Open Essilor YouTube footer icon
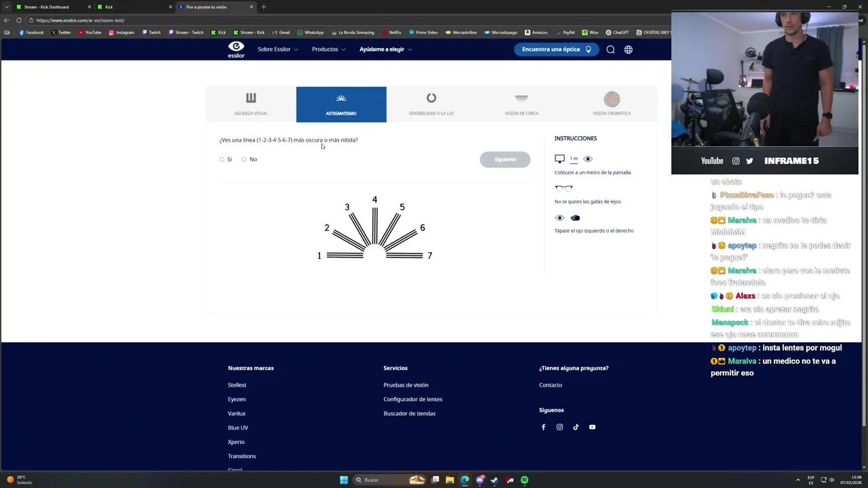 (x=592, y=427)
